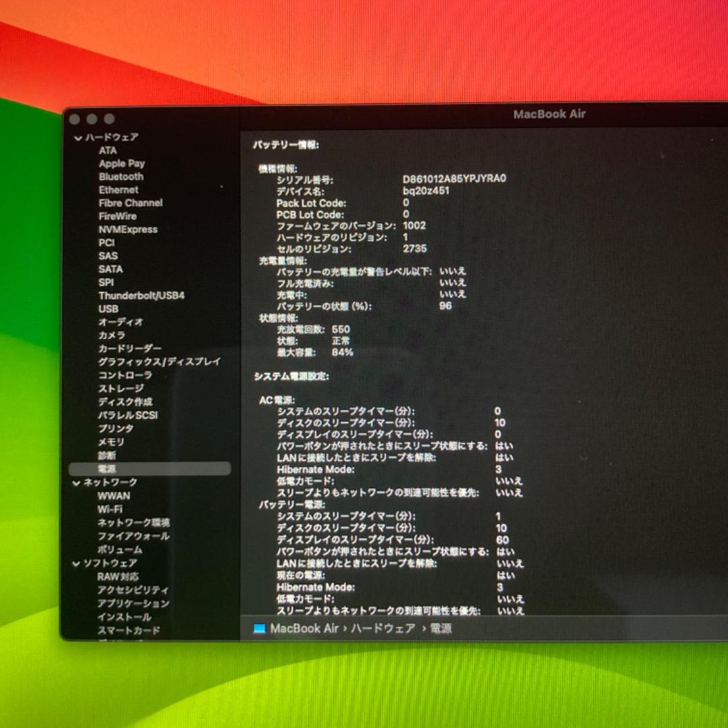Select USB in the hardware list
The image size is (728, 728).
coord(109,309)
